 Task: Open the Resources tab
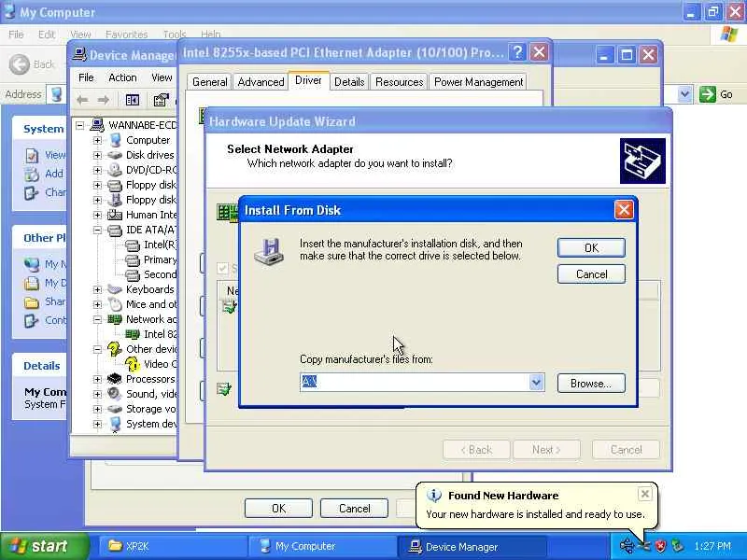pos(399,82)
